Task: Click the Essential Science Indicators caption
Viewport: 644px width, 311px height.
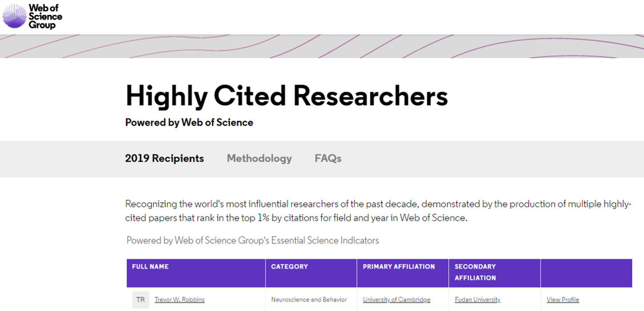Action: (x=252, y=240)
